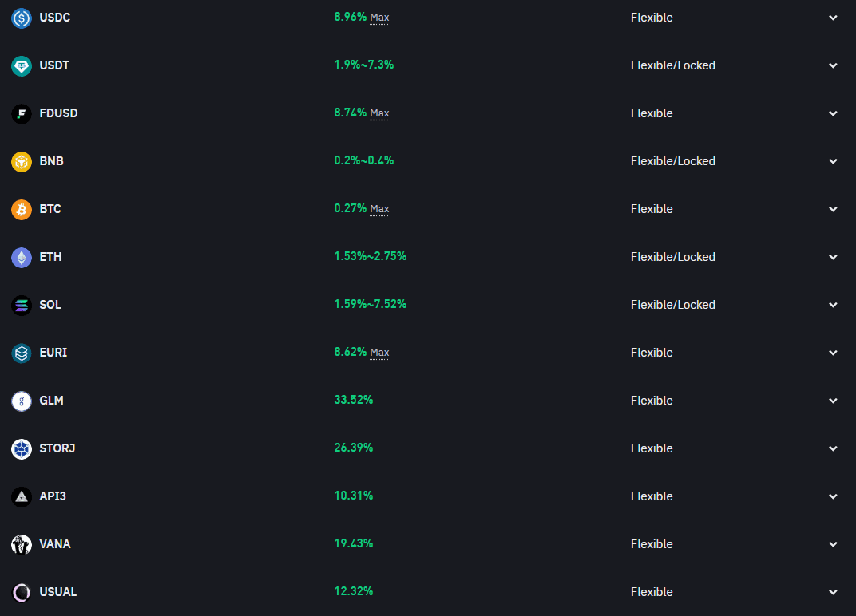Screen dimensions: 856x616
Task: Expand the USDC row chevron
Action: (x=833, y=18)
